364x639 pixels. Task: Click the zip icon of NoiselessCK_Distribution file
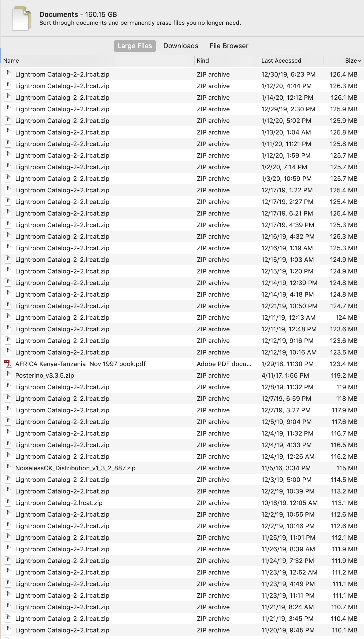coord(8,468)
